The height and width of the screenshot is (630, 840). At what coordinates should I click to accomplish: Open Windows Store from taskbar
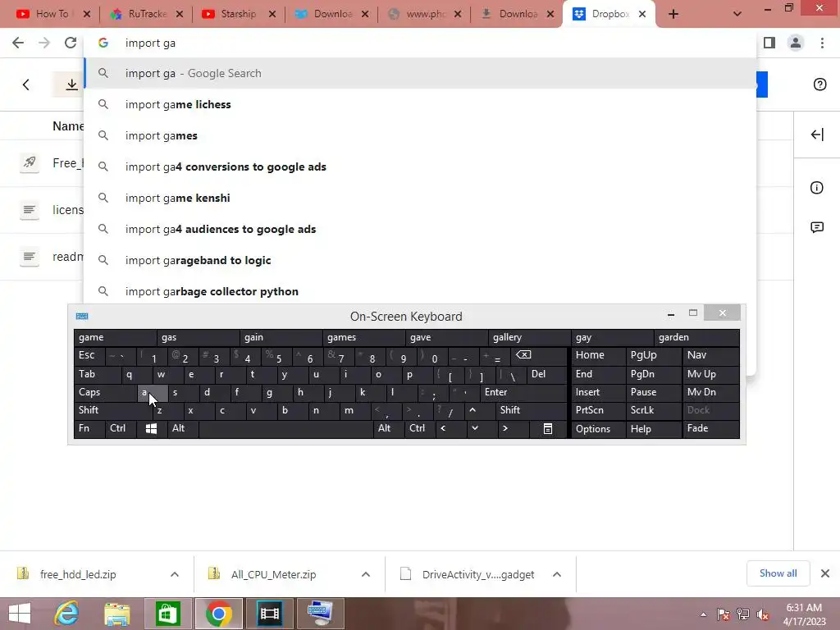(167, 614)
